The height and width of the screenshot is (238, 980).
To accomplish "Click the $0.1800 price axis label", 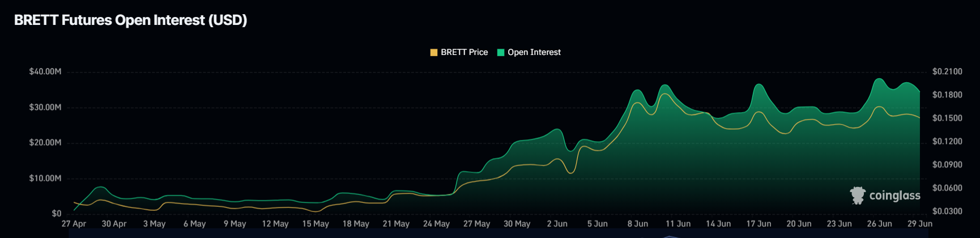I will [947, 95].
